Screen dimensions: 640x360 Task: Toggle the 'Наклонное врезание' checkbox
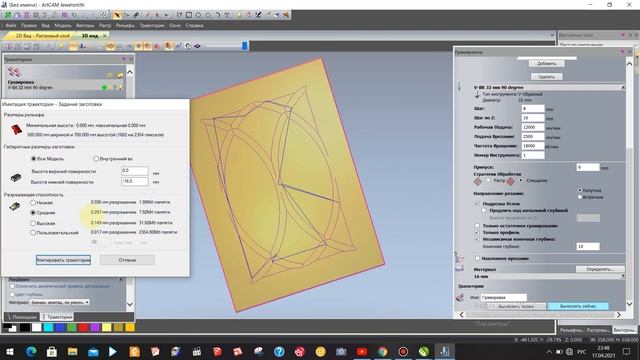click(x=477, y=258)
